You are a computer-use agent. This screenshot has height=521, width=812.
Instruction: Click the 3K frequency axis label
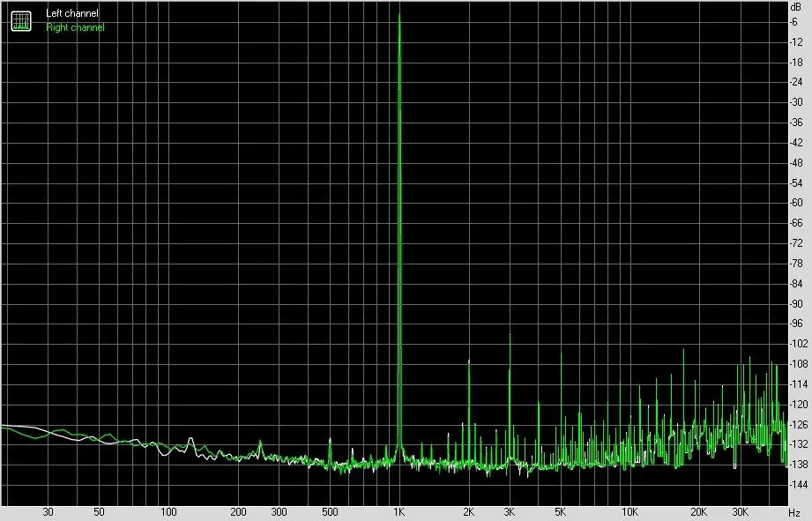pos(510,512)
